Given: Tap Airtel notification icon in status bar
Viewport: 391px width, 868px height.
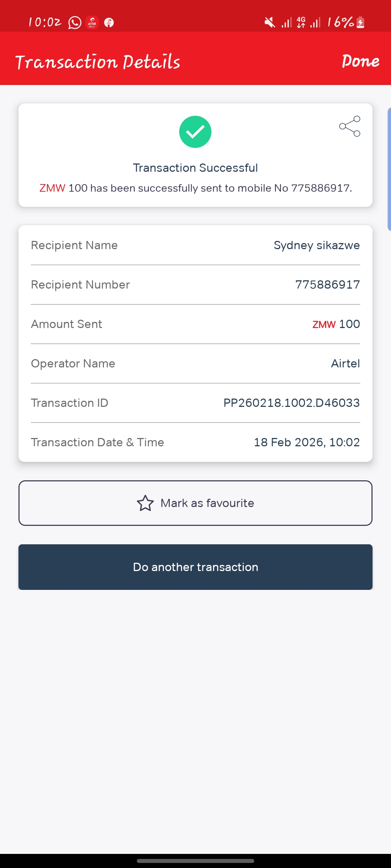Looking at the screenshot, I should (92, 23).
